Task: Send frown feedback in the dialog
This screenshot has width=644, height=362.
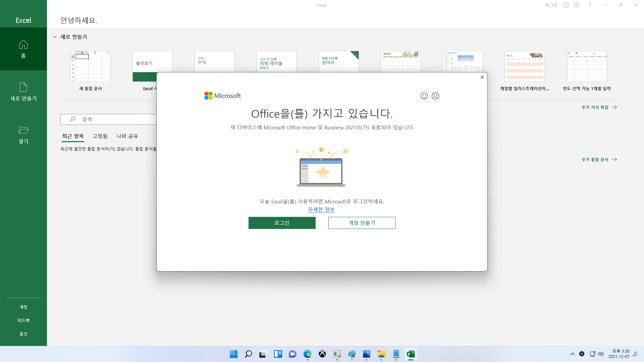Action: [435, 96]
